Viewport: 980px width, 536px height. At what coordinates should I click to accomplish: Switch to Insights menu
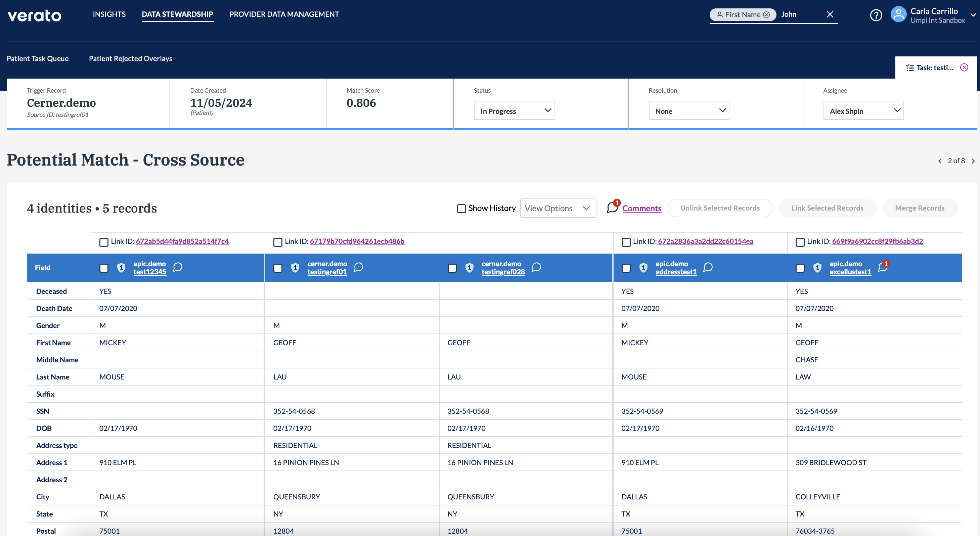109,14
